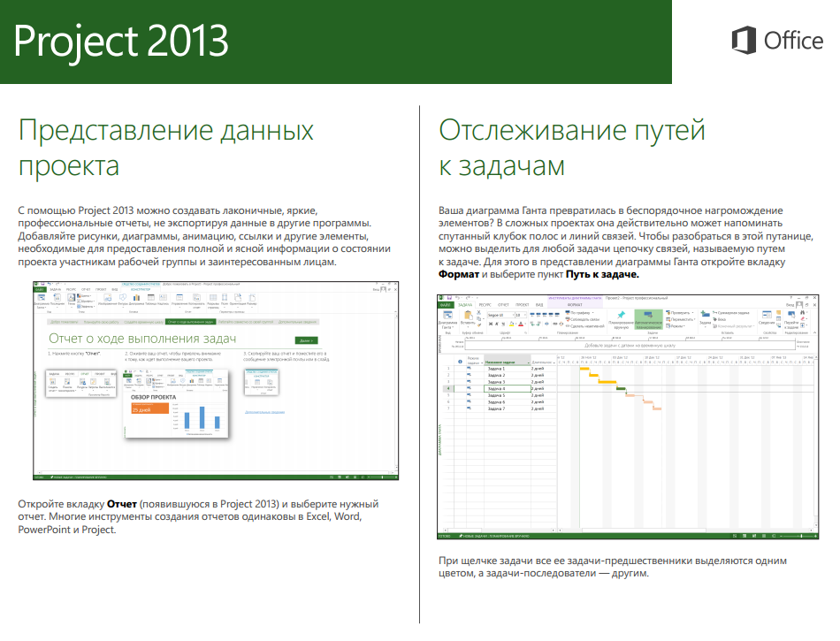This screenshot has width=840, height=641.
Task: Click the КОНСТРУКТОР tab in the report window
Action: click(141, 290)
